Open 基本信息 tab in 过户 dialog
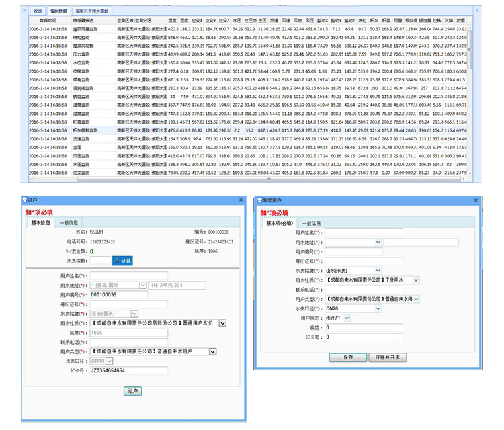504x430 pixels. click(x=40, y=222)
